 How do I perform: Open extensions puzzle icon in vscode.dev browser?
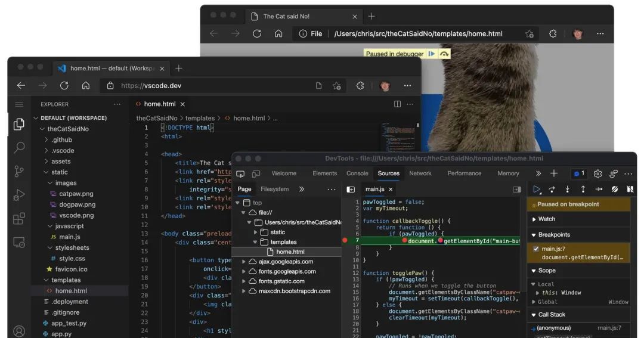pyautogui.click(x=360, y=86)
